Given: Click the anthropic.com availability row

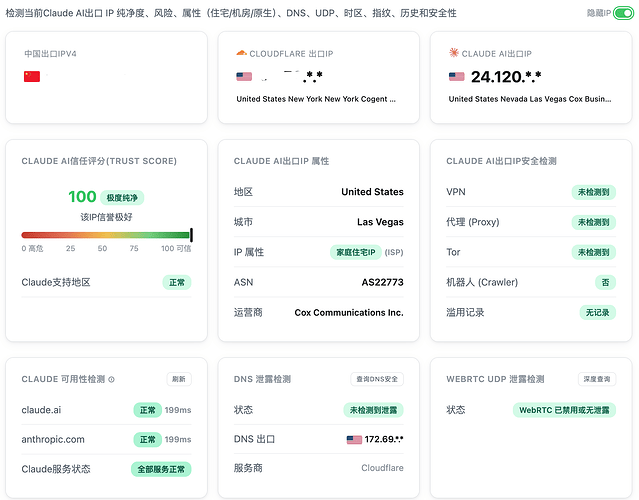Looking at the screenshot, I should tap(106, 439).
